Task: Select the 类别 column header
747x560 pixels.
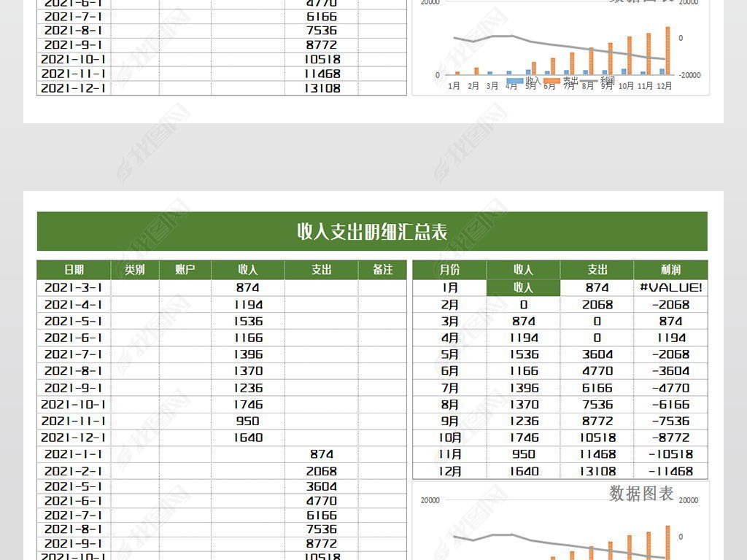Action: click(135, 270)
